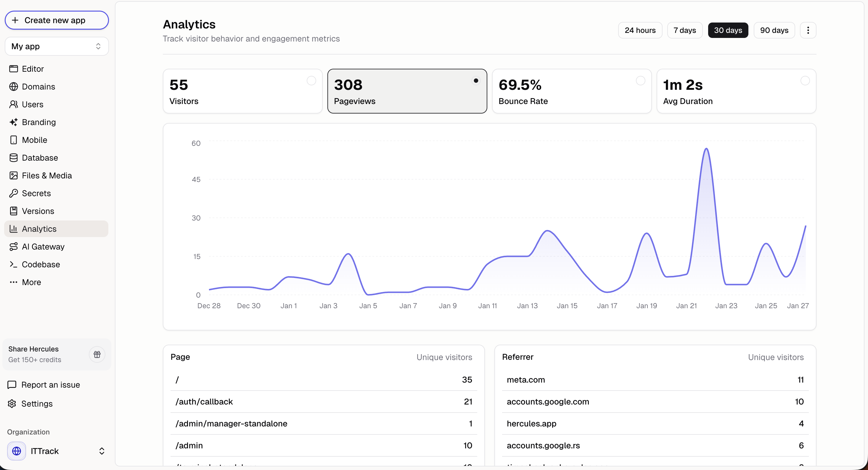This screenshot has width=868, height=470.
Task: Select the Avg Duration radio button
Action: point(805,81)
